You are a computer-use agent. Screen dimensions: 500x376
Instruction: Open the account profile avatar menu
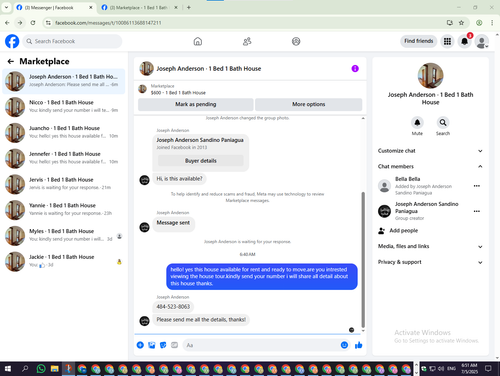click(x=482, y=41)
